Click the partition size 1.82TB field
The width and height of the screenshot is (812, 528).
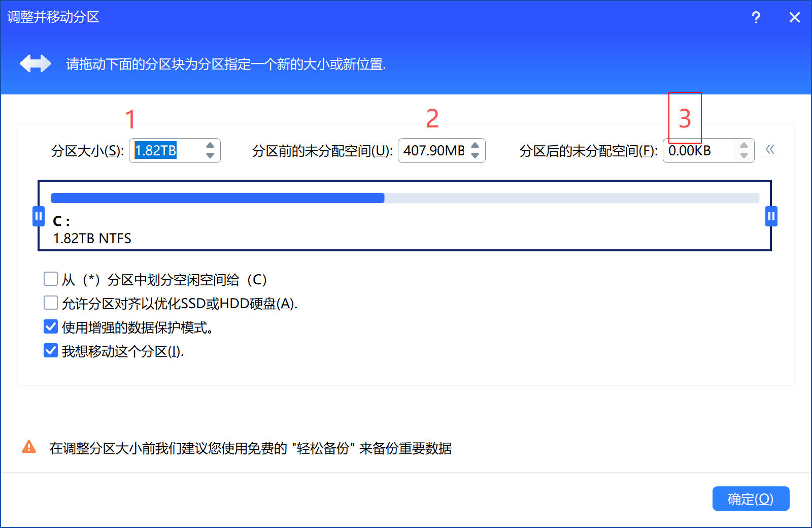point(165,151)
